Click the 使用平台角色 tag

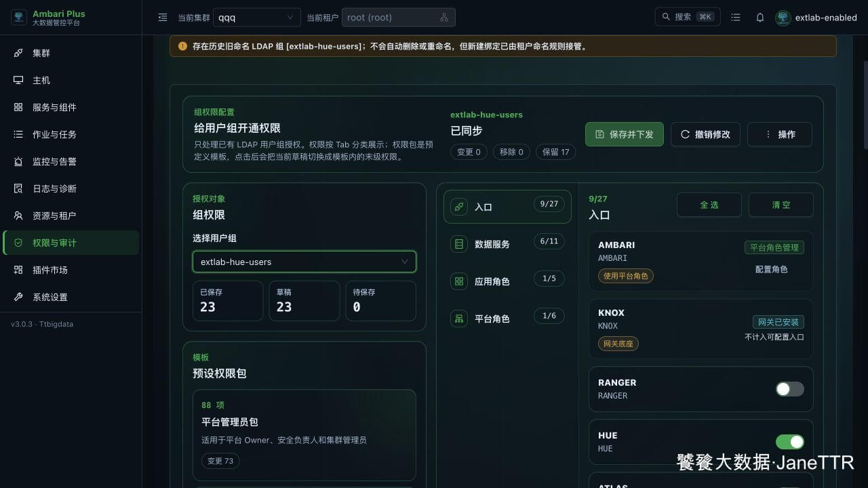click(x=626, y=276)
